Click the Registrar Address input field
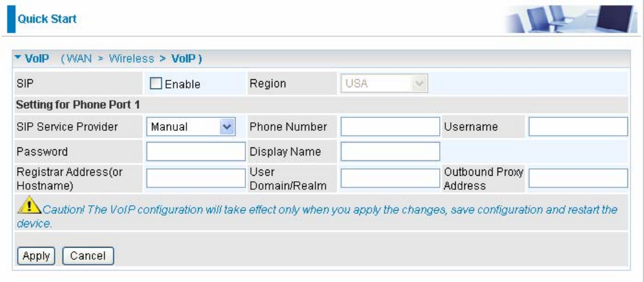This screenshot has height=282, width=644. (x=196, y=178)
